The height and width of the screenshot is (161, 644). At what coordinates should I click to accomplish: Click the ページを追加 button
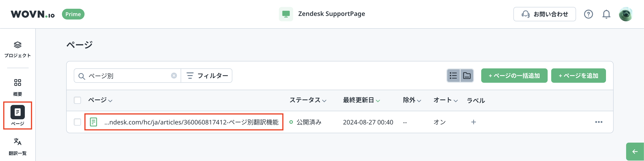[578, 76]
